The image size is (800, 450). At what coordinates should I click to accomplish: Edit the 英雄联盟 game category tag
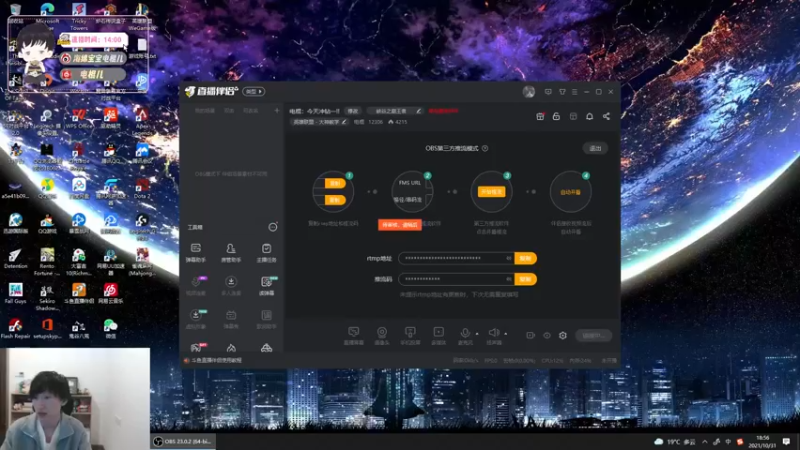click(319, 122)
